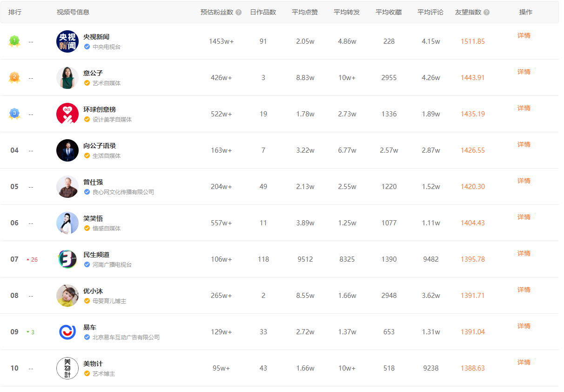This screenshot has height=392, width=564.
Task: Open 详情 for 意公子
Action: (x=524, y=72)
